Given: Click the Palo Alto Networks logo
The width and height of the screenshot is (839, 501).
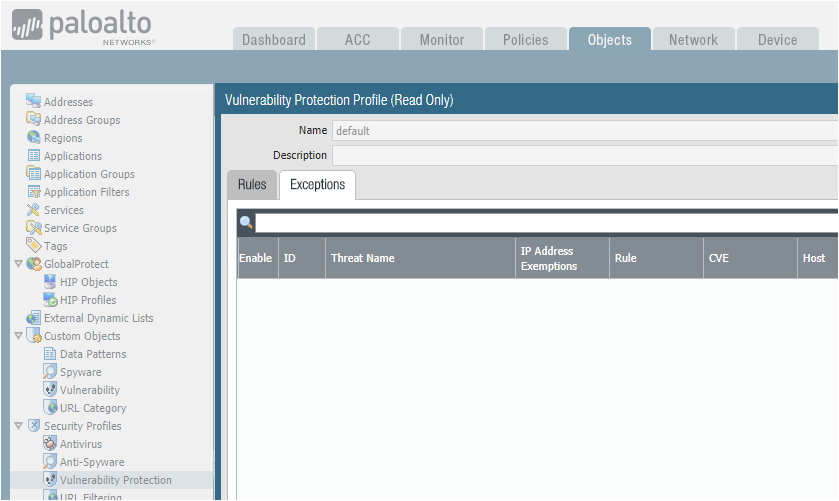Looking at the screenshot, I should pyautogui.click(x=83, y=26).
